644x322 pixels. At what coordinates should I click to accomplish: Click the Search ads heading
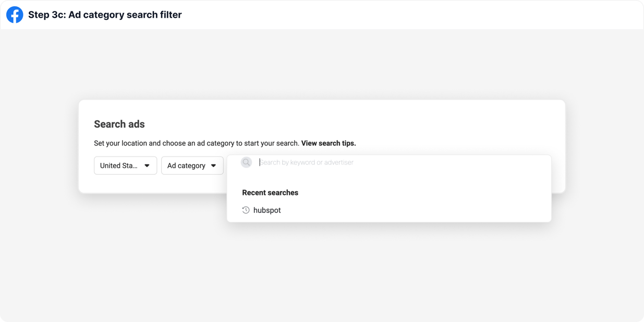tap(119, 124)
